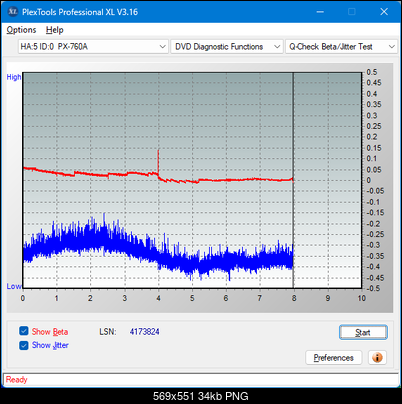The height and width of the screenshot is (404, 402).
Task: Expand the DVD Diagnostic Functions dropdown
Action: [227, 47]
